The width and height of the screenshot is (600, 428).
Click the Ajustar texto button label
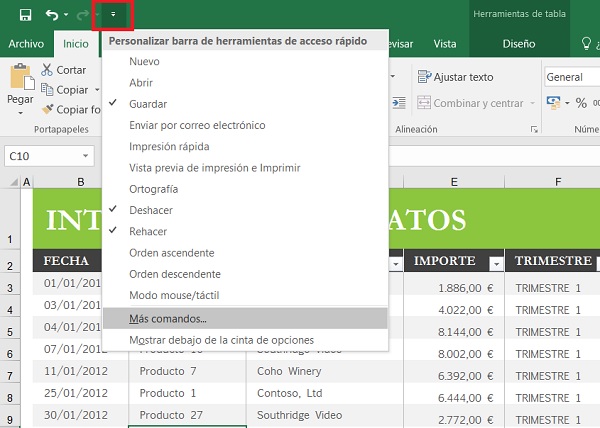click(x=463, y=77)
